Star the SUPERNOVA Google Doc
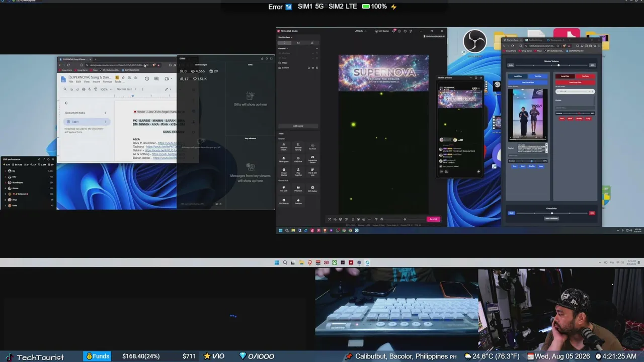Image resolution: width=644 pixels, height=362 pixels. 123,77
